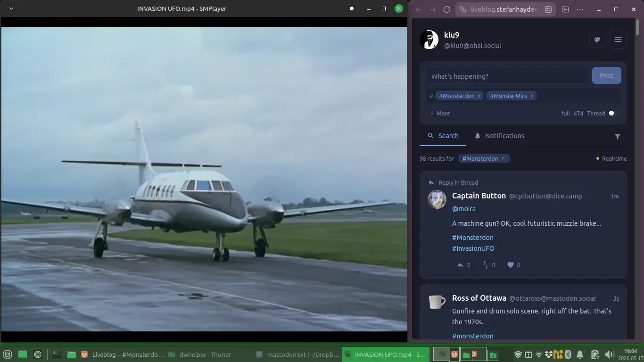Image resolution: width=644 pixels, height=362 pixels.
Task: Open the browser three-dot menu
Action: pos(580,9)
